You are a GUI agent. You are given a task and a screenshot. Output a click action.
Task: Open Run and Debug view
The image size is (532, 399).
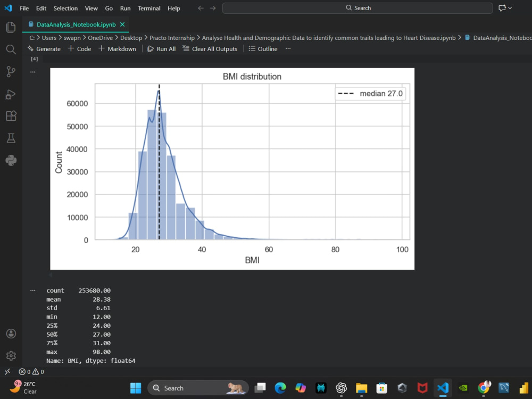tap(11, 94)
